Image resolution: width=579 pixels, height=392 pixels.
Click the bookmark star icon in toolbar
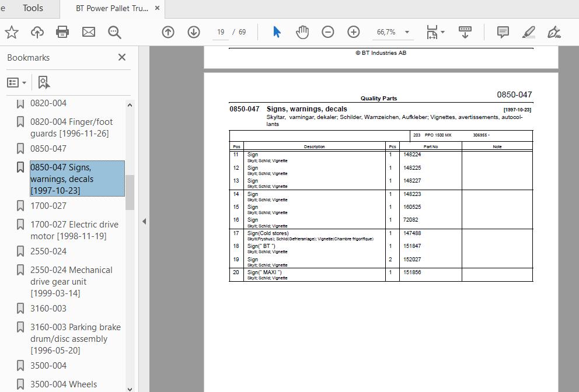tap(12, 32)
